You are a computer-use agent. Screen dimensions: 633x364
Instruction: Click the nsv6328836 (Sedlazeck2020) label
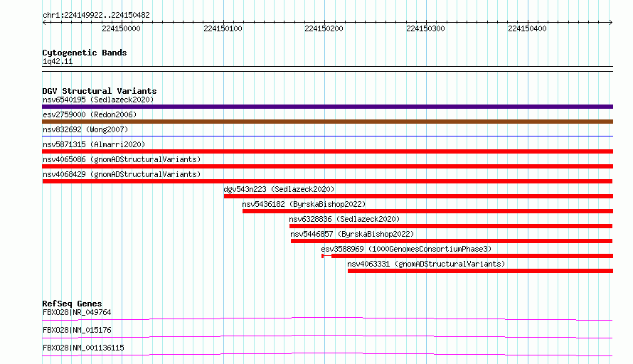[x=344, y=219]
